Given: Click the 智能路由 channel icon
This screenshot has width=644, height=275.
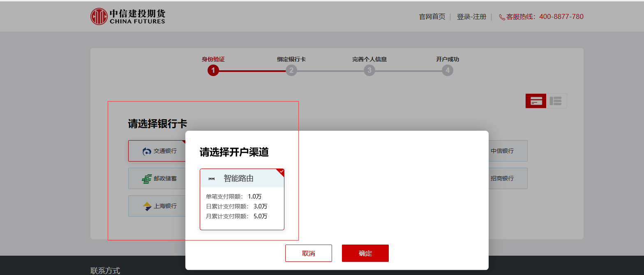Looking at the screenshot, I should pyautogui.click(x=212, y=178).
